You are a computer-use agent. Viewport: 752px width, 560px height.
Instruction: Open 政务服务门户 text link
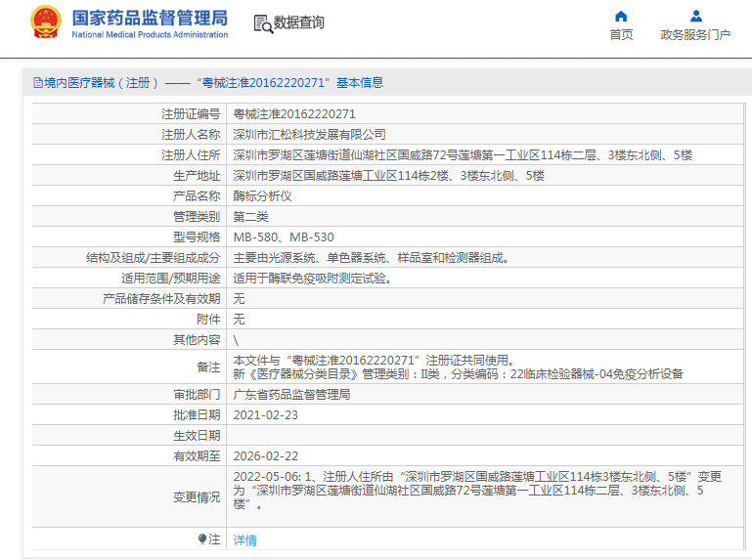tap(695, 35)
